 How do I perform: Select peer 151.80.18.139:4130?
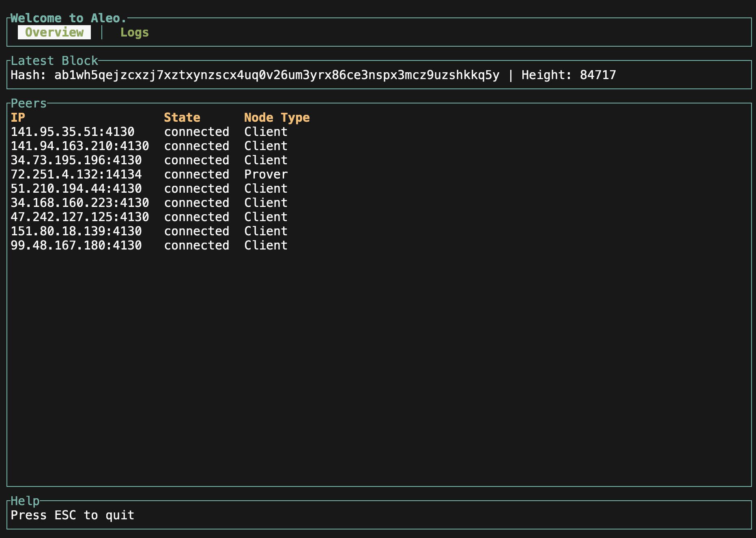pos(76,231)
